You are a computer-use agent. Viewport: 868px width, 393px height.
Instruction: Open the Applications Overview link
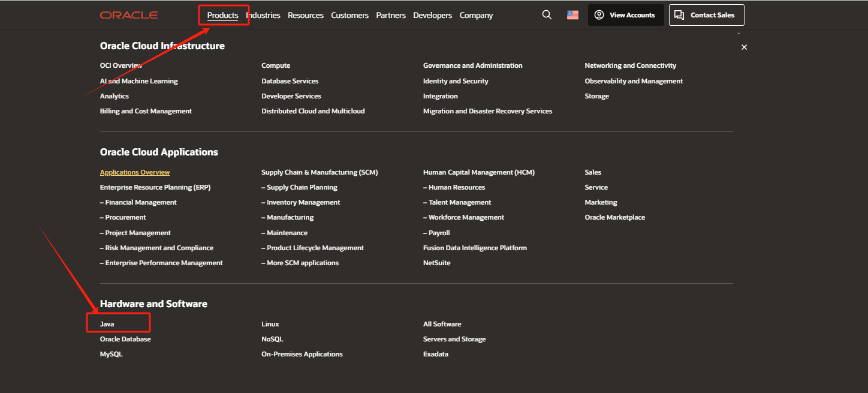pos(135,172)
